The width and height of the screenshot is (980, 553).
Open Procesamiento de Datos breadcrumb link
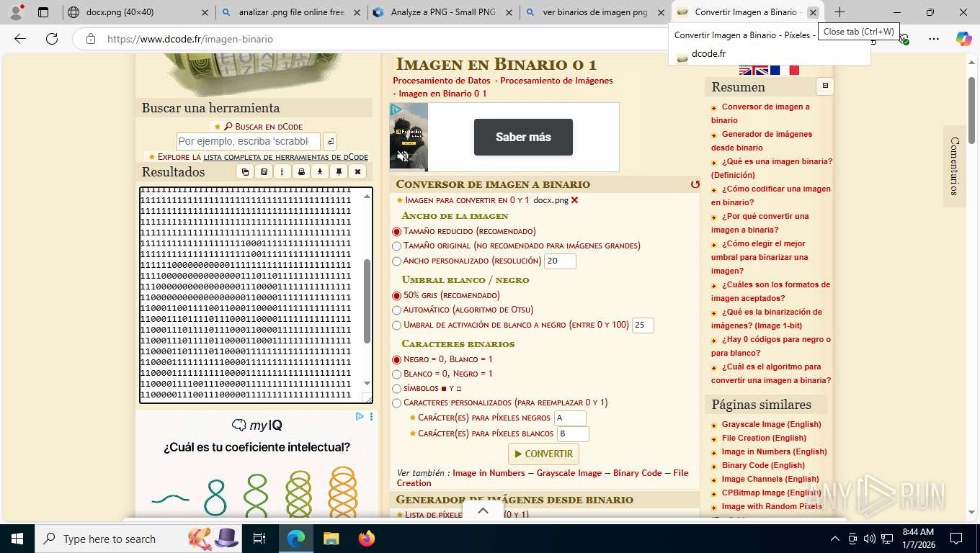click(x=441, y=81)
